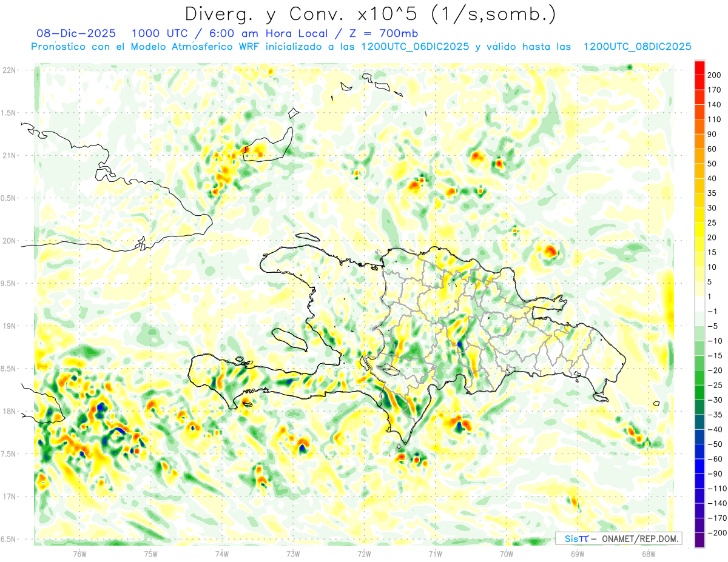Image resolution: width=728 pixels, height=562 pixels.
Task: Click the 74W longitude axis label
Action: point(222,554)
